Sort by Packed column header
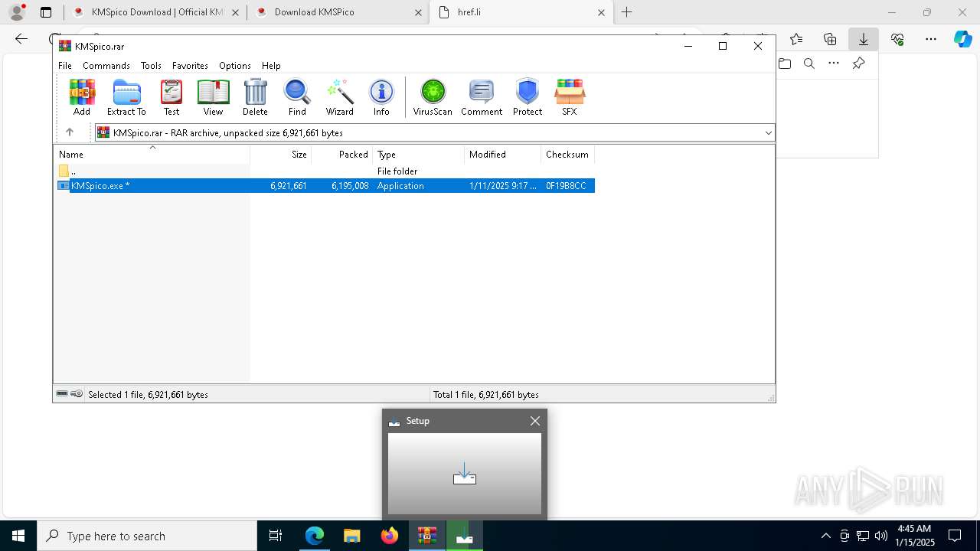 pos(341,155)
